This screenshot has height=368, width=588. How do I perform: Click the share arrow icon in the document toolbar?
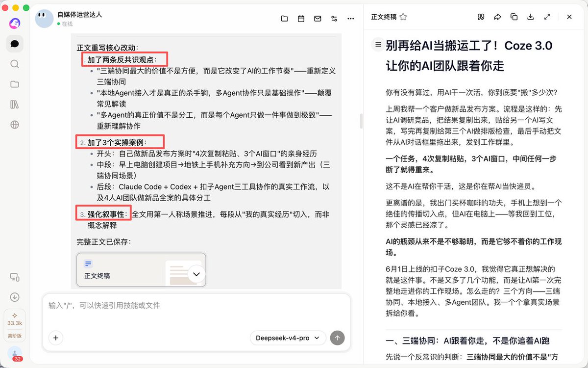[x=497, y=17]
